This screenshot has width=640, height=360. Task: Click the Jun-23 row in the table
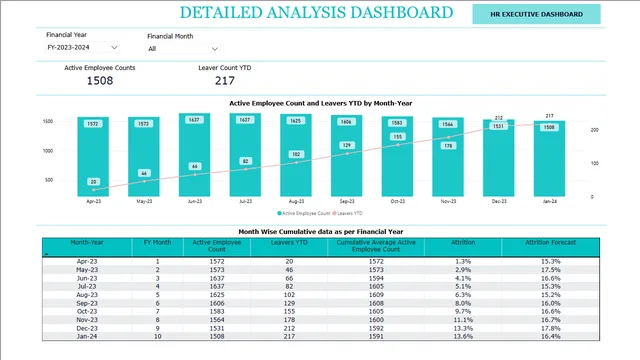[321, 278]
